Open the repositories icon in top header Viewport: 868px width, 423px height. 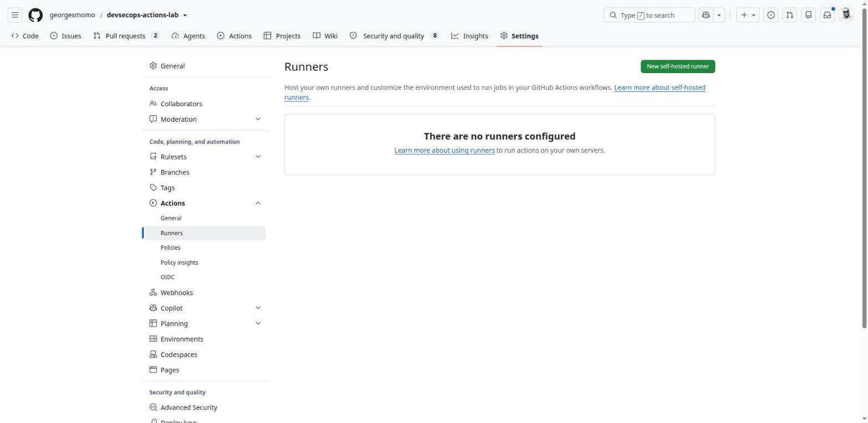click(x=808, y=15)
